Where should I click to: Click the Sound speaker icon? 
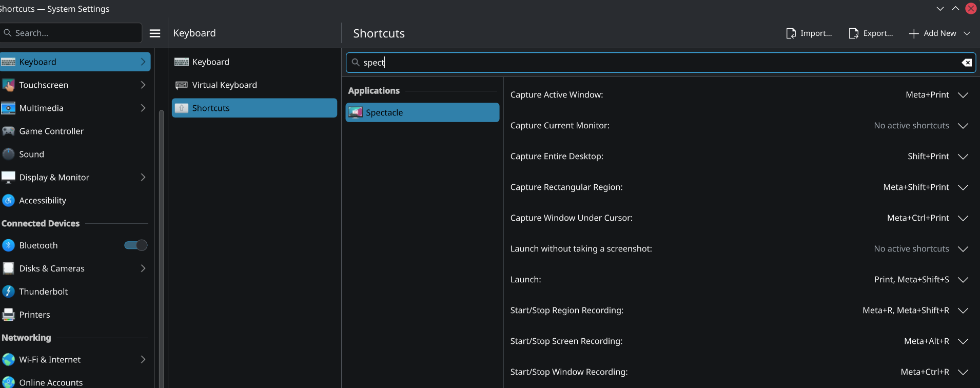[x=8, y=154]
